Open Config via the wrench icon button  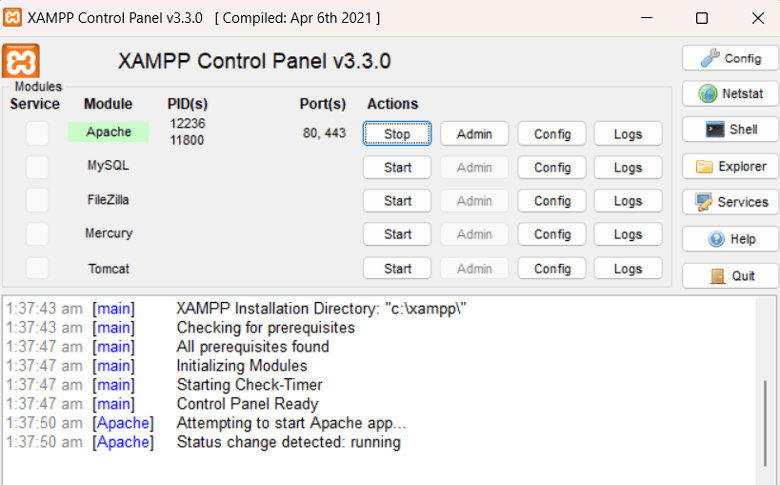tap(730, 58)
